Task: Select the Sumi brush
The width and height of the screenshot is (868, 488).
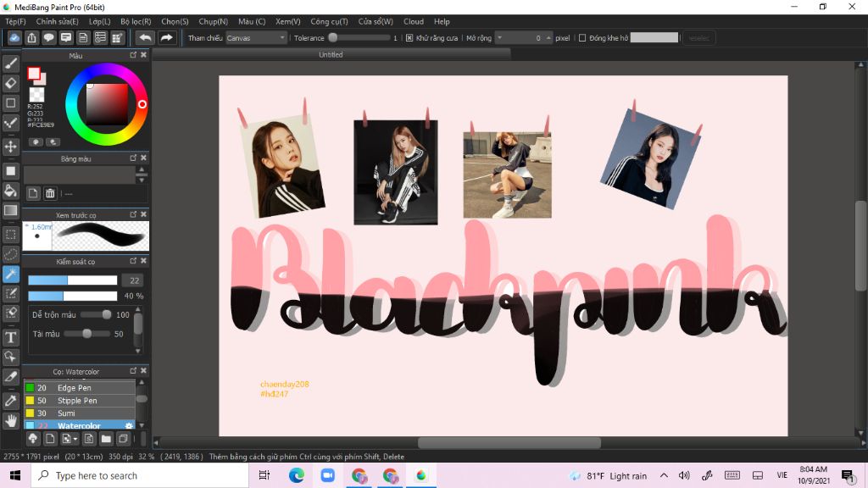Action: coord(80,413)
